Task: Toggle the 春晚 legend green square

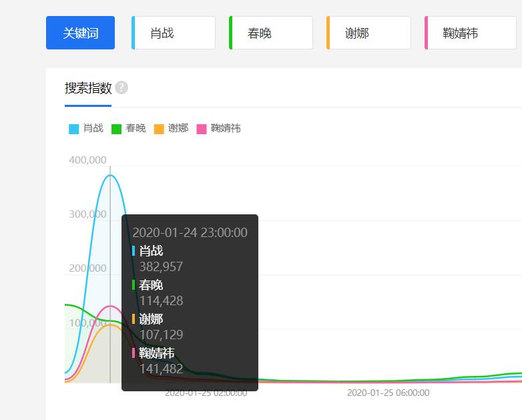Action: pyautogui.click(x=116, y=129)
